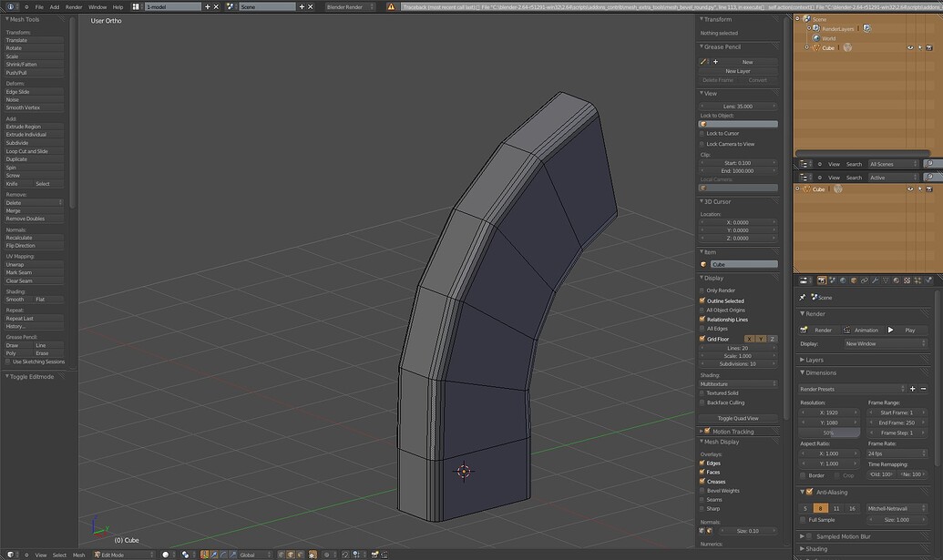Open the Multitexture shading dropdown
Viewport: 943px width, 560px height.
pos(738,384)
